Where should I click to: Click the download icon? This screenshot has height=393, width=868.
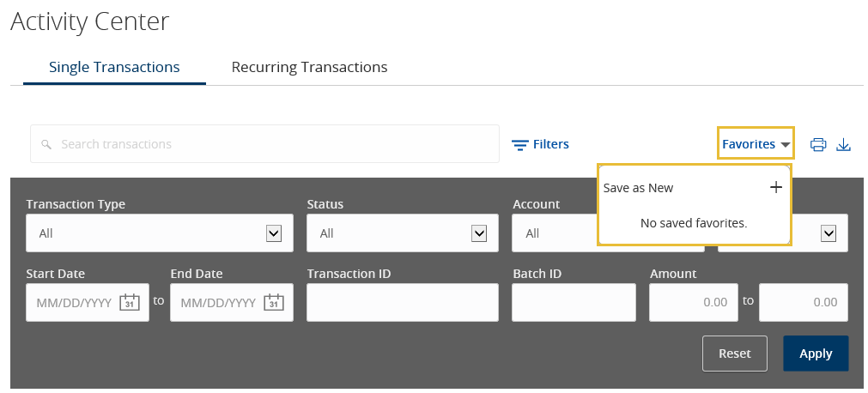[x=843, y=144]
